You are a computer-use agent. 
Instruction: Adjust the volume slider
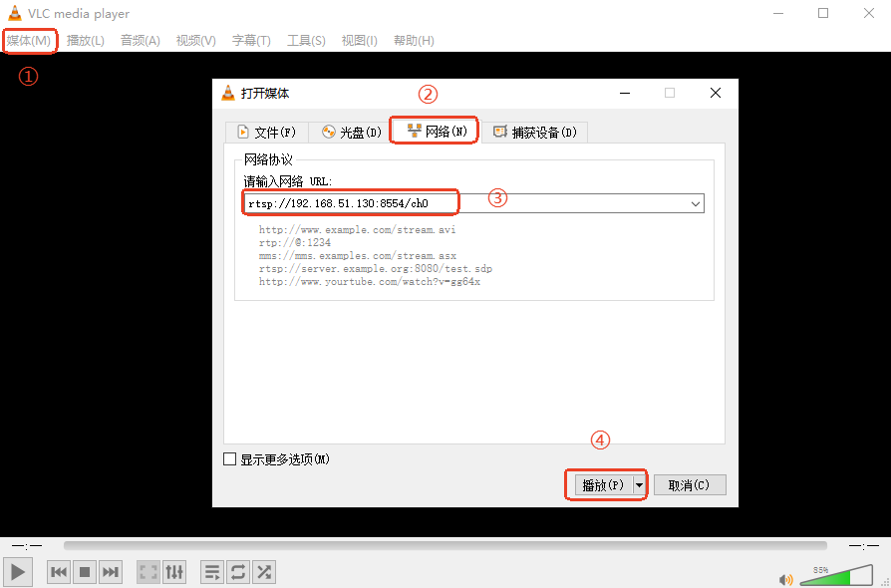click(x=836, y=575)
